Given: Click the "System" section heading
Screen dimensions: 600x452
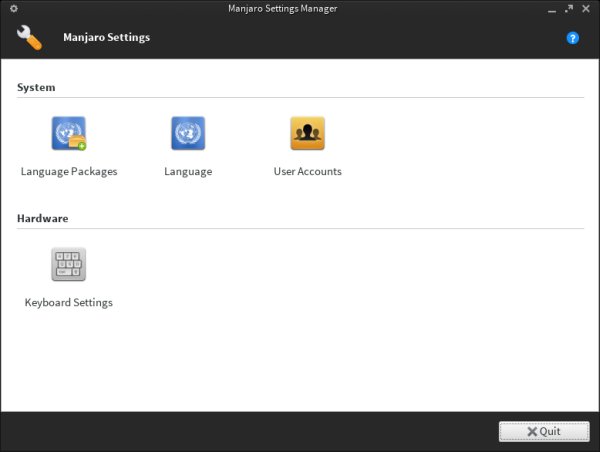Looking at the screenshot, I should (36, 87).
